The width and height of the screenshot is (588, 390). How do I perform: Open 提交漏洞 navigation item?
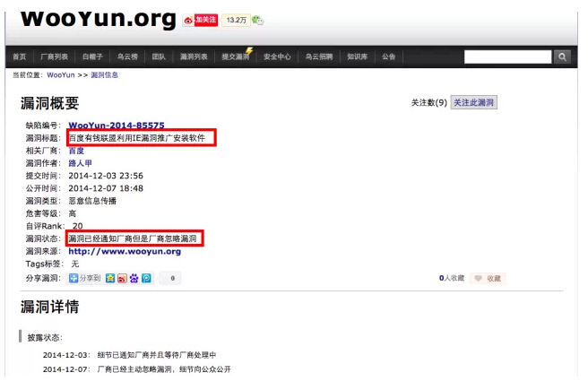(x=236, y=56)
